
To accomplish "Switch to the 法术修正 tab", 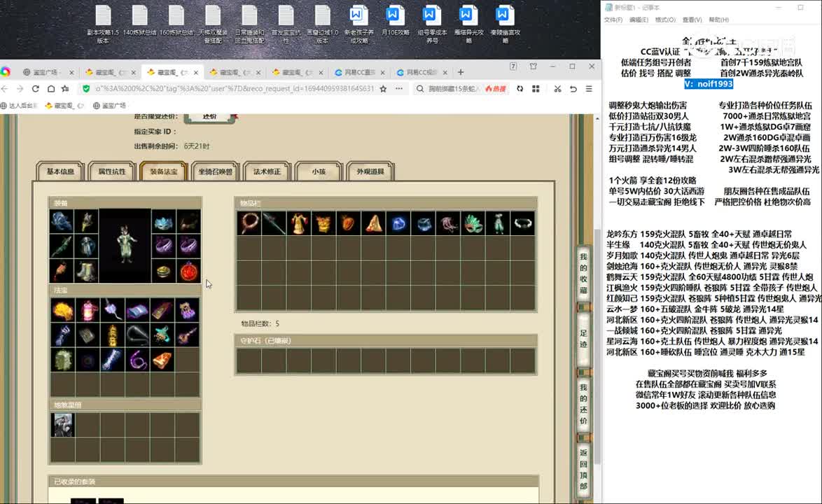I will [x=267, y=171].
